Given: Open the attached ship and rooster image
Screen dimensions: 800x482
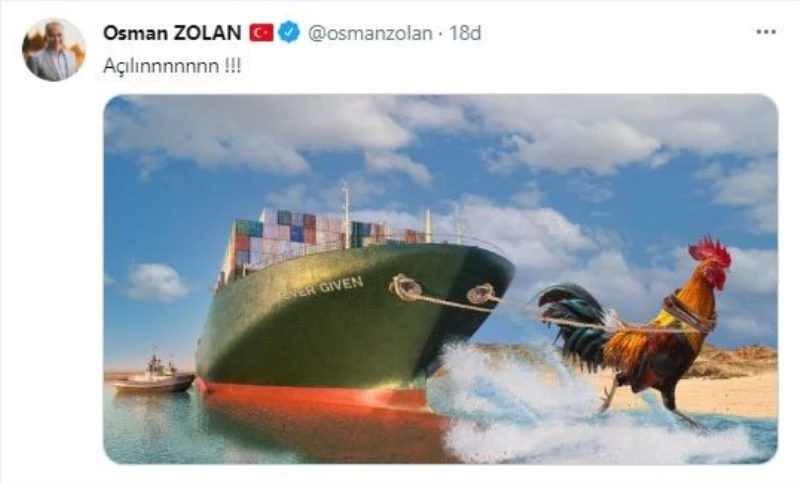Looking at the screenshot, I should (x=441, y=279).
